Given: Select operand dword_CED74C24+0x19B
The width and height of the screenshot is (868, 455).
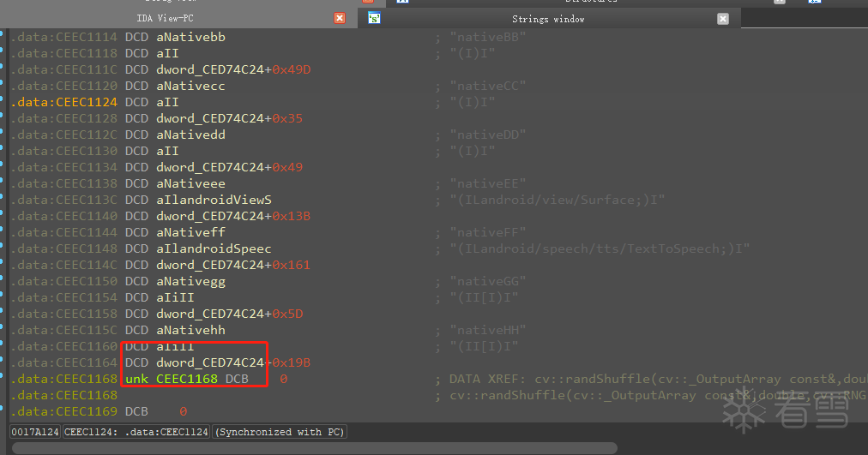Looking at the screenshot, I should 233,362.
